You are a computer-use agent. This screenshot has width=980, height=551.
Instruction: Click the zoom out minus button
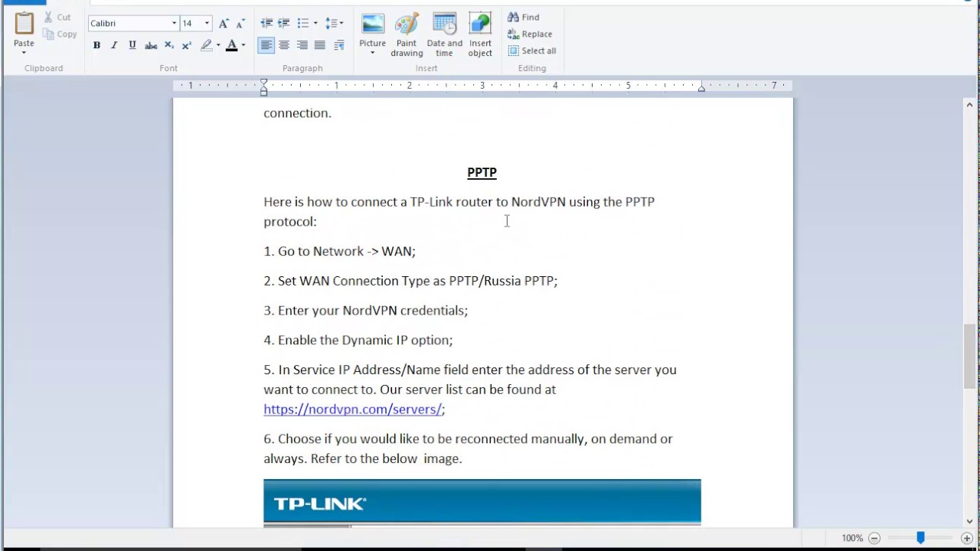click(874, 538)
